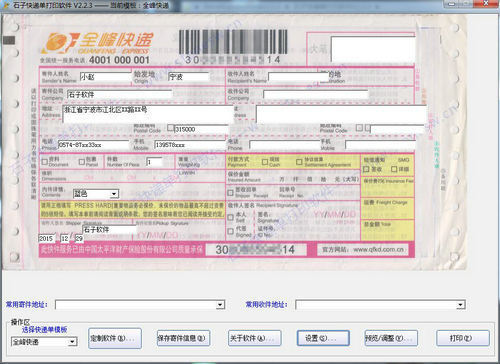Check the 本人 Self signed box

click(230, 217)
